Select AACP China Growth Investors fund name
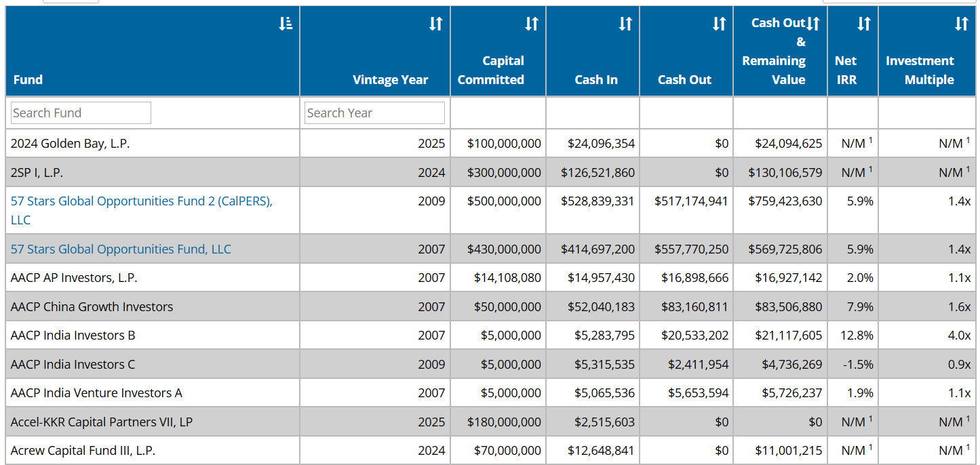 click(x=92, y=306)
